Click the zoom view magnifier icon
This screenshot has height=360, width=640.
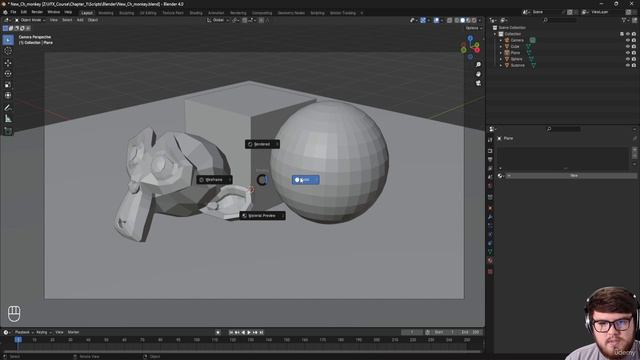(x=478, y=64)
